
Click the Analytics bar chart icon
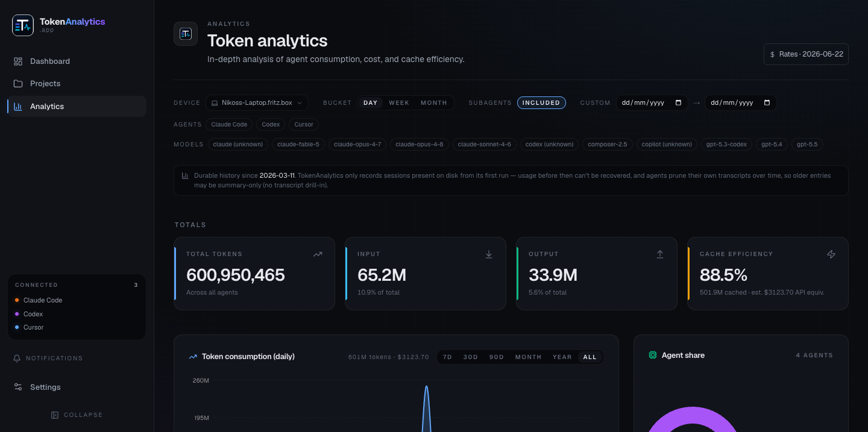coord(18,107)
